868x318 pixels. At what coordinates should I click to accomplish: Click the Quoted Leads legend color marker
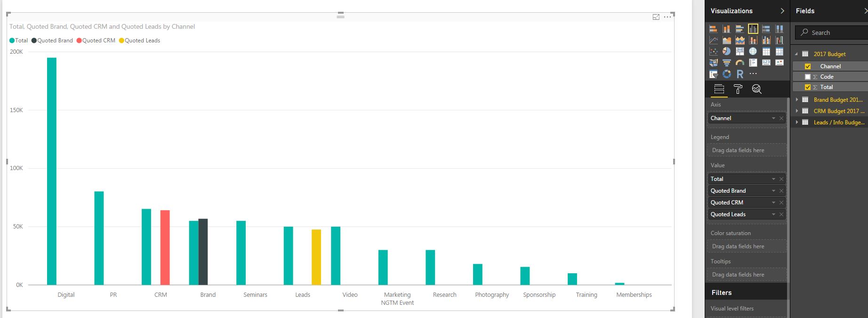click(x=121, y=41)
